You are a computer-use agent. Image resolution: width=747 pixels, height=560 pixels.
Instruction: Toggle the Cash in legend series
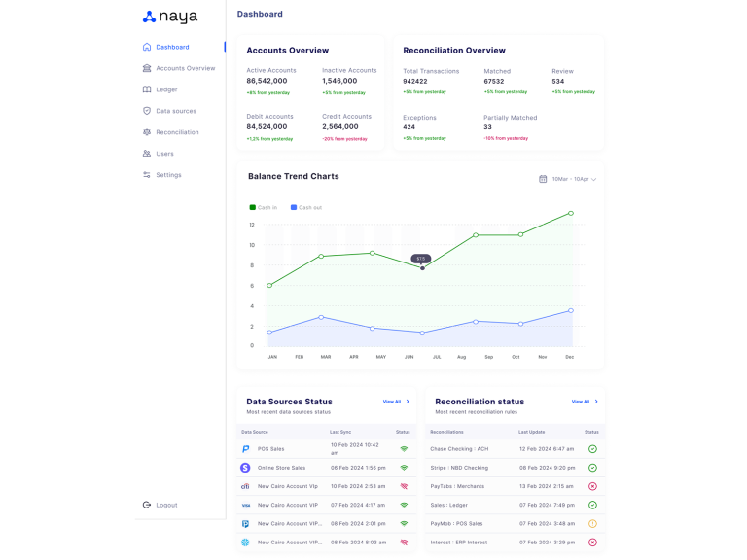tap(264, 207)
